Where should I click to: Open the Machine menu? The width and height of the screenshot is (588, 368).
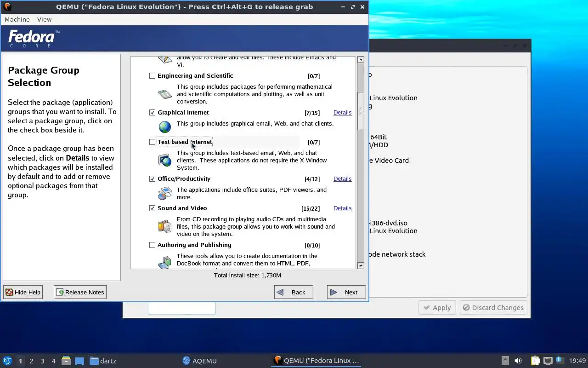point(17,19)
